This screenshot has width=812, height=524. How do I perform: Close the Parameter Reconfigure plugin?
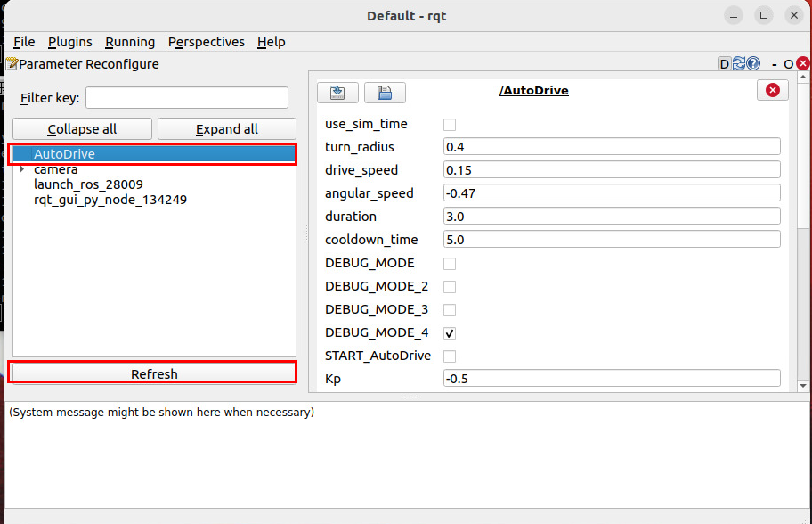pyautogui.click(x=803, y=63)
